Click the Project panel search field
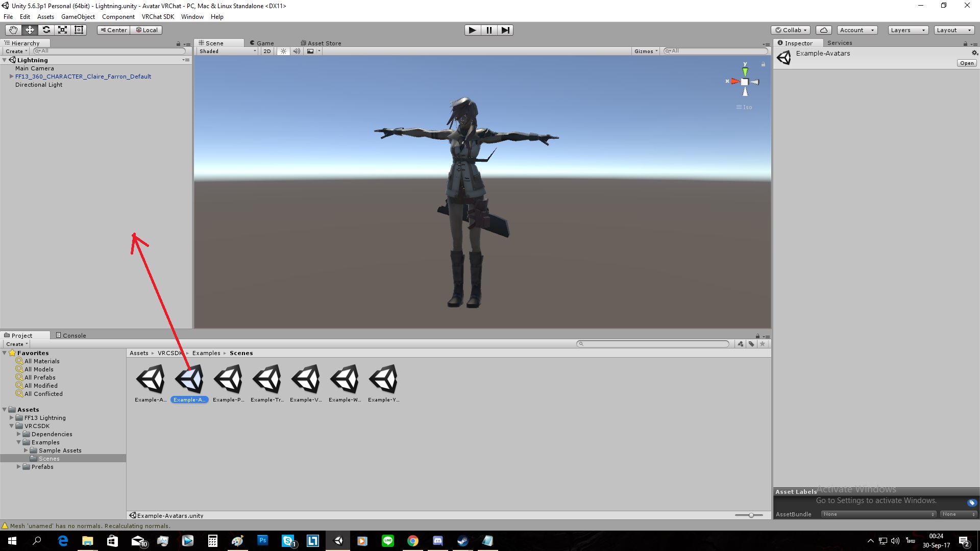 click(x=653, y=344)
